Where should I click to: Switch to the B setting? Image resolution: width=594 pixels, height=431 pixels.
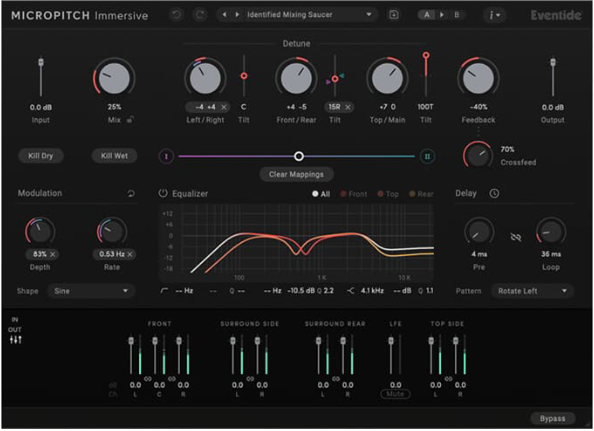pyautogui.click(x=457, y=15)
